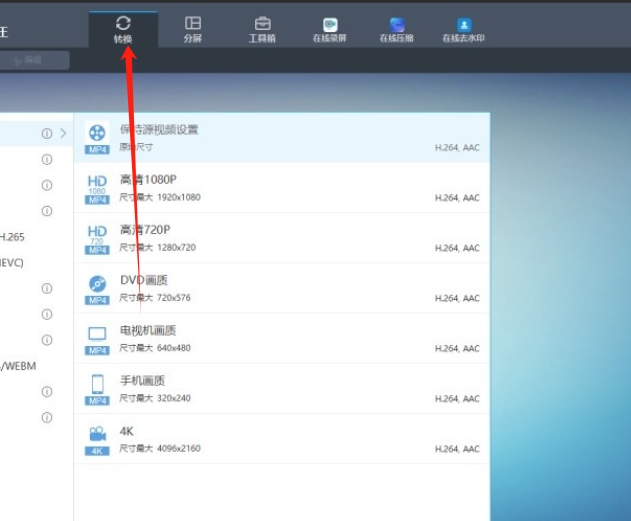This screenshot has width=631, height=521.
Task: Click the 320x240 size text
Action: click(x=174, y=398)
